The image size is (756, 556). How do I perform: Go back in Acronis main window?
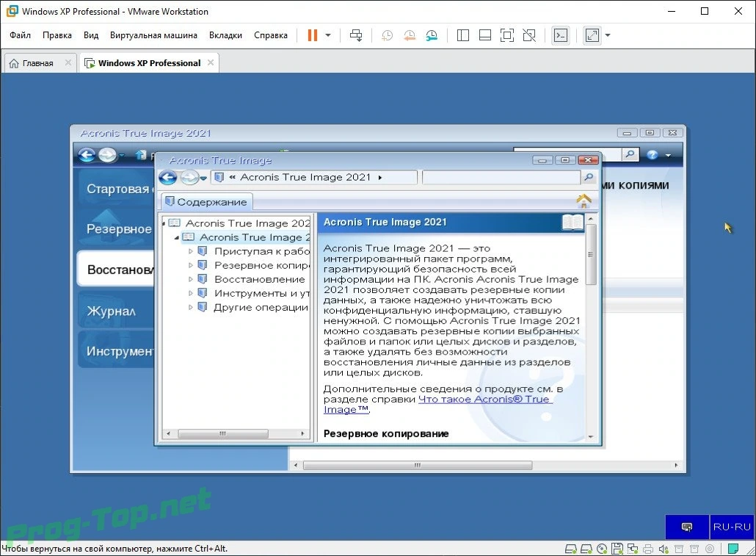click(x=87, y=155)
